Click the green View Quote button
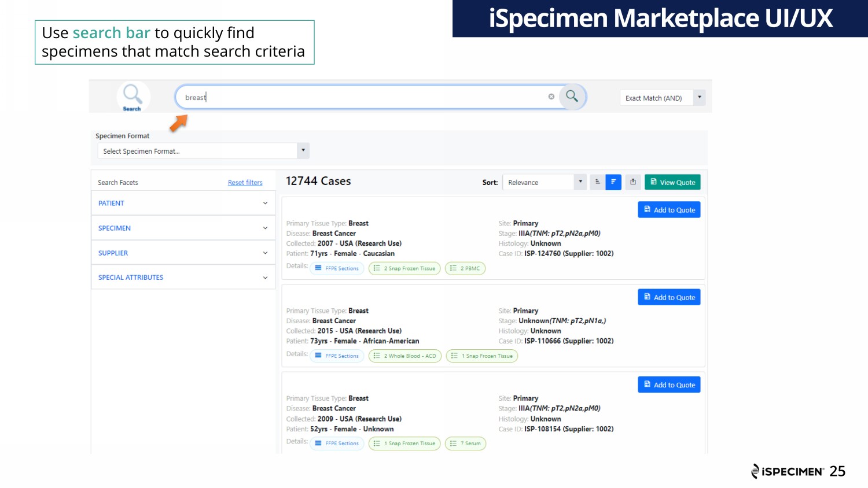 coord(672,182)
